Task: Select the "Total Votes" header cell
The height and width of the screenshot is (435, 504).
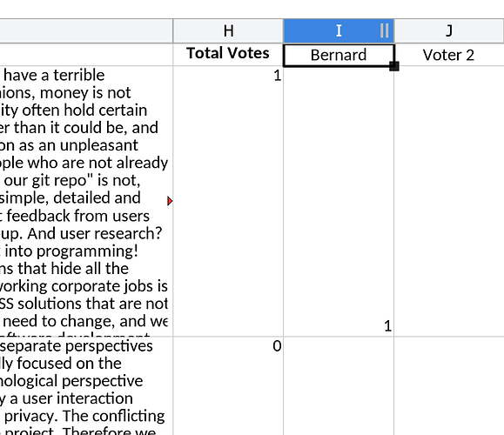Action: (x=228, y=54)
